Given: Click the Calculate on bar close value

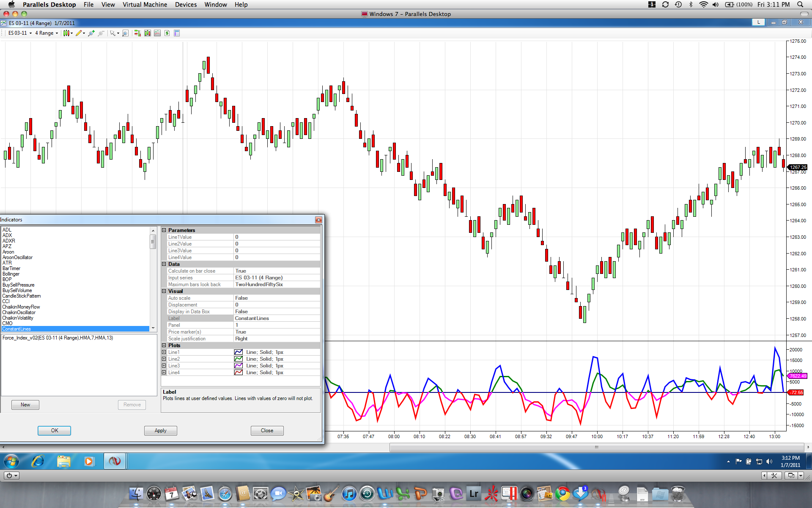Looking at the screenshot, I should [x=277, y=271].
